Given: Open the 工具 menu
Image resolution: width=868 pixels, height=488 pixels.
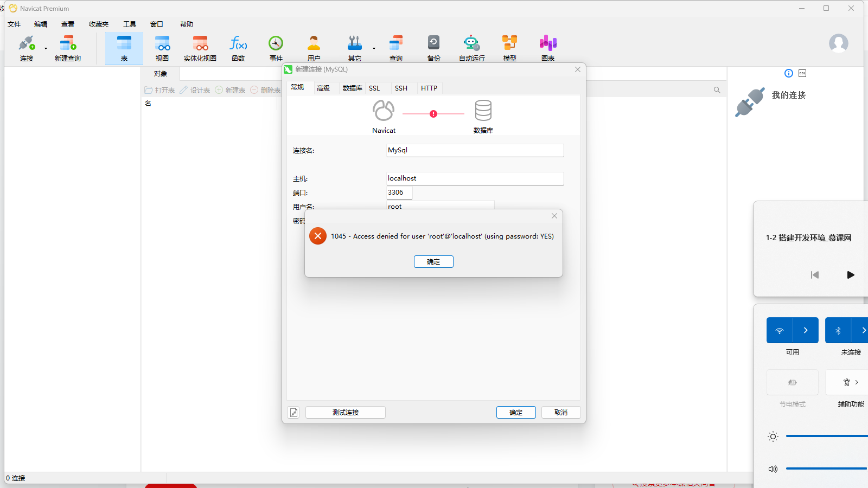Looking at the screenshot, I should 130,24.
